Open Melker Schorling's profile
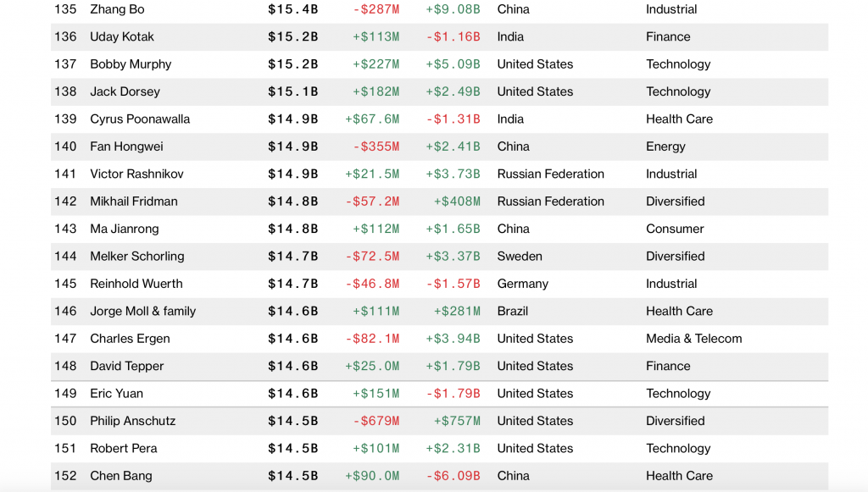868x492 pixels. point(136,257)
